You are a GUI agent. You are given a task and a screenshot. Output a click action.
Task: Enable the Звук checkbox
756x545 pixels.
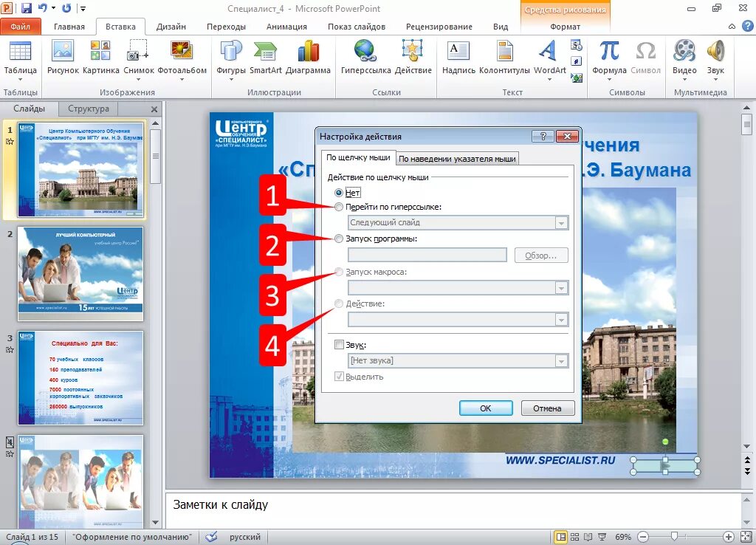(x=339, y=345)
